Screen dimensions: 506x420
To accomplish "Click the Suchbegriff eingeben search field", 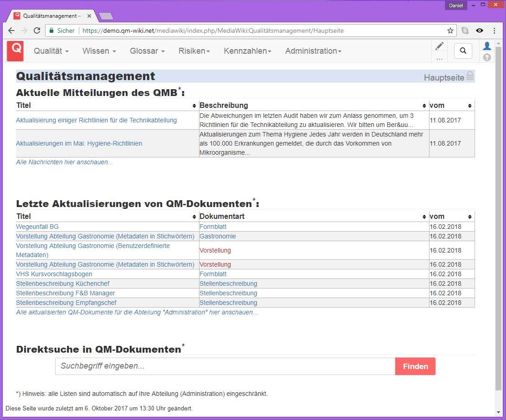I will click(x=225, y=366).
